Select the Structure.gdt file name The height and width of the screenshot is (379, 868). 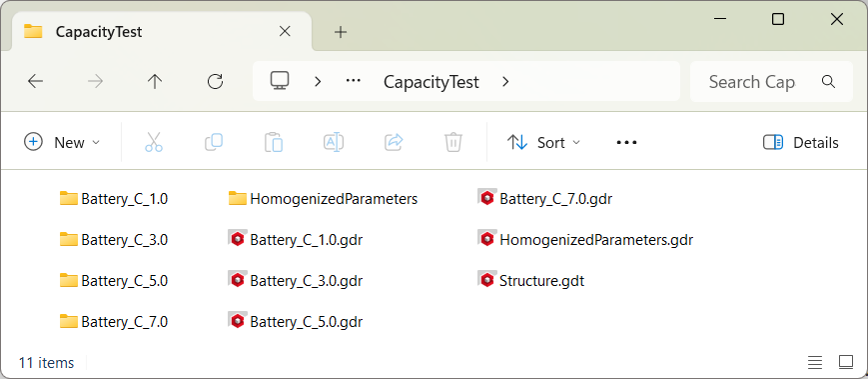pyautogui.click(x=542, y=281)
